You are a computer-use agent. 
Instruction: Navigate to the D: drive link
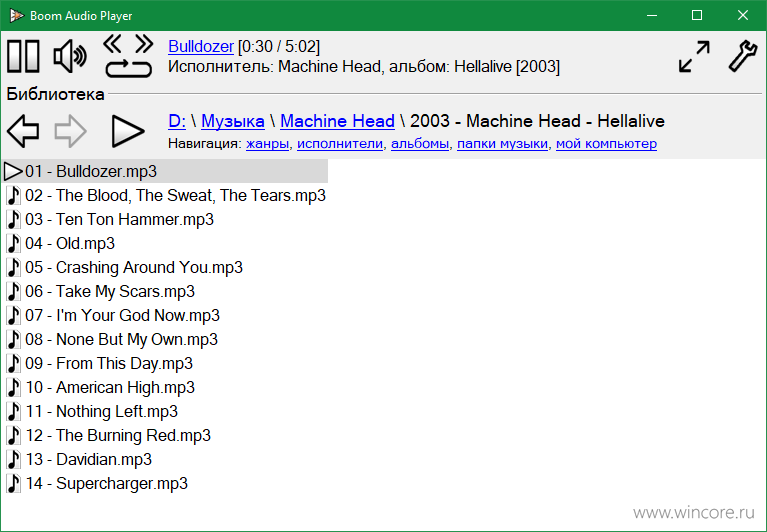(x=177, y=121)
